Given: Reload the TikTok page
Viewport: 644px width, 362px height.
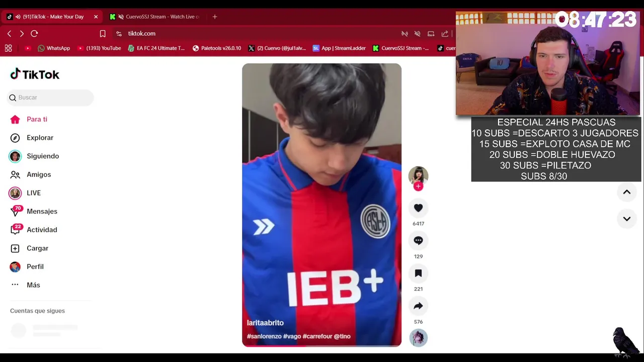Looking at the screenshot, I should click(34, 34).
